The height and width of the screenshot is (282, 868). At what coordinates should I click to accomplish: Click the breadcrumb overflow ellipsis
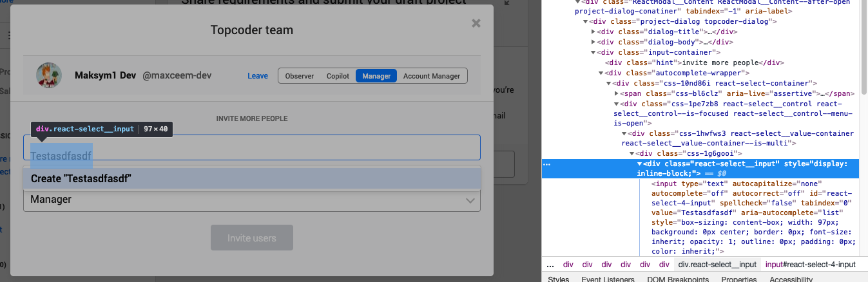(x=550, y=265)
